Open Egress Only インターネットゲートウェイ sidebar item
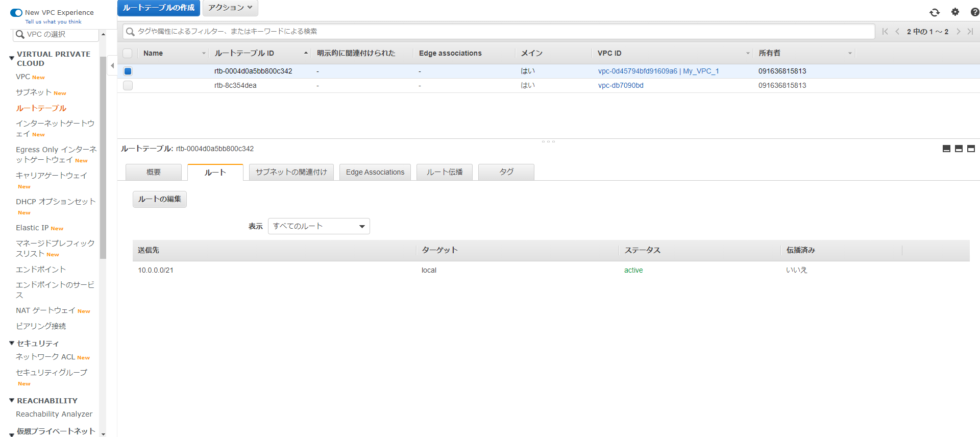Screen dimensions: 980x437 point(56,155)
